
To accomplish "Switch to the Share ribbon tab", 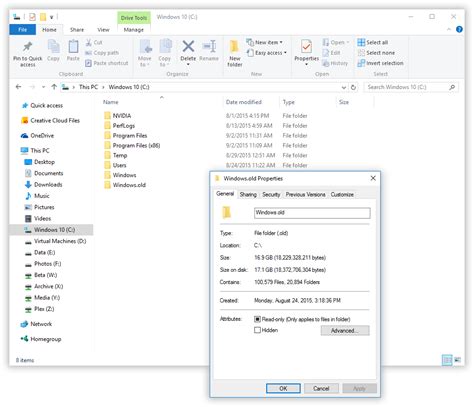I will (77, 30).
